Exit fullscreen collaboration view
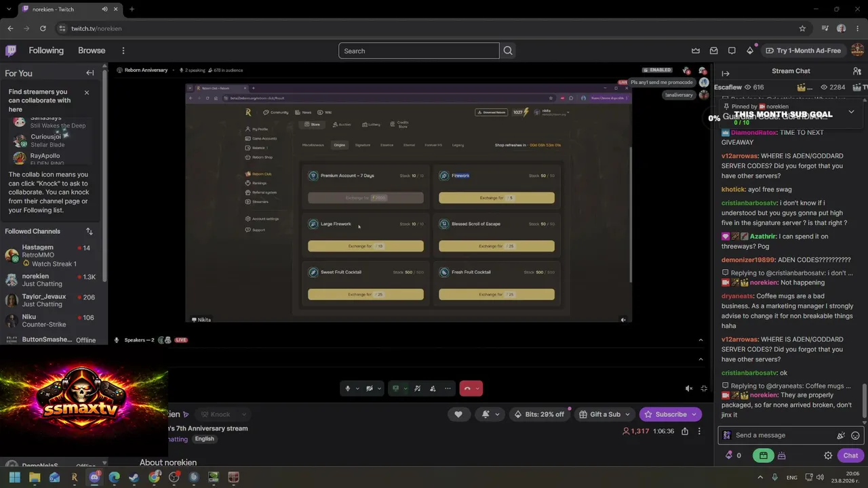The image size is (868, 488). pyautogui.click(x=704, y=388)
